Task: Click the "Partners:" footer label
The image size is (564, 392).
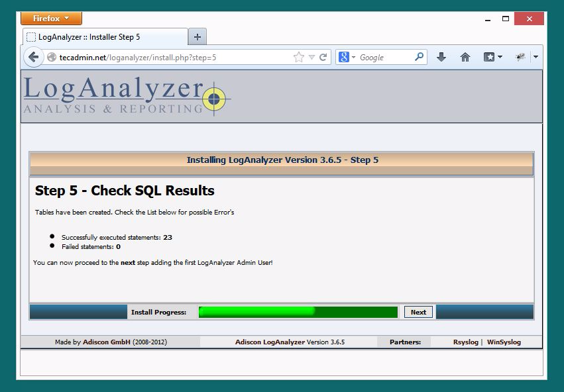Action: click(405, 342)
